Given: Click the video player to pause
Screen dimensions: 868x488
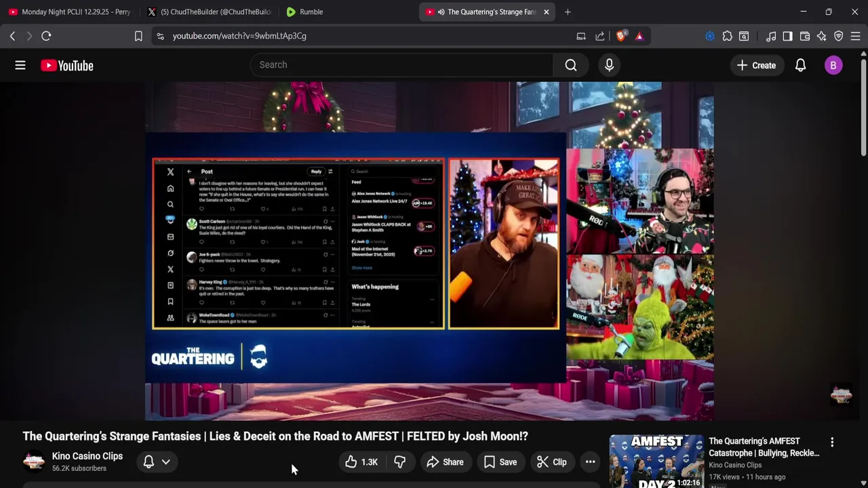Looking at the screenshot, I should pos(429,251).
